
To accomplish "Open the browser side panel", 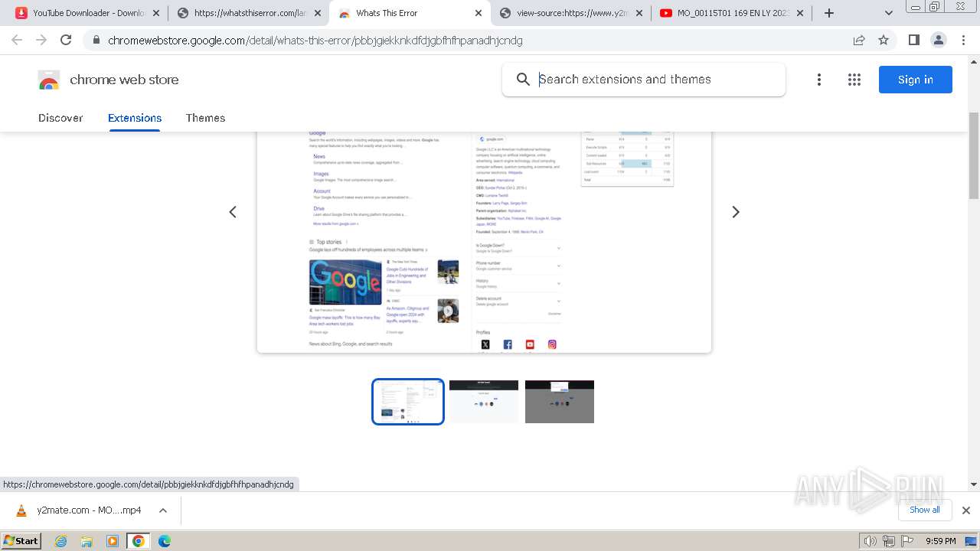I will [x=913, y=40].
